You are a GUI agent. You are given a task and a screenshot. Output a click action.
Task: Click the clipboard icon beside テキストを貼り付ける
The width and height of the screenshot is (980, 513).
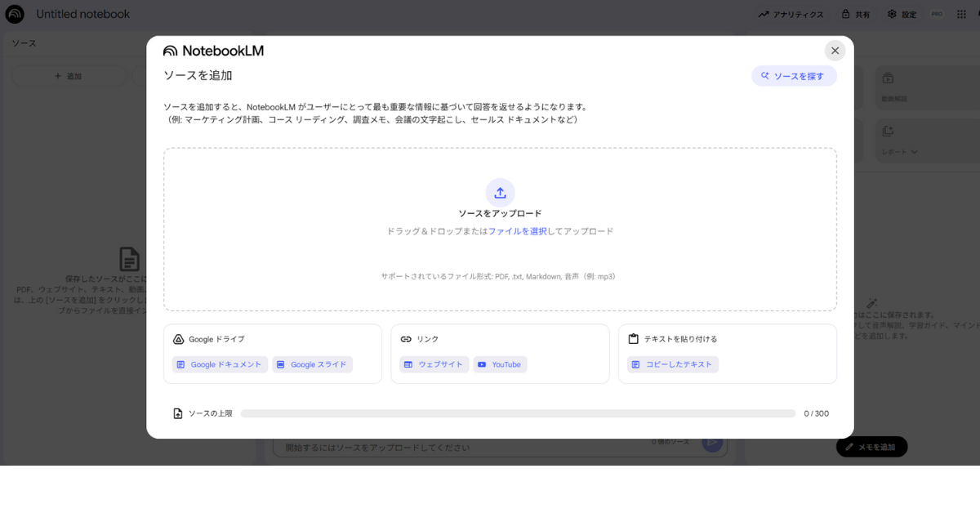point(633,339)
